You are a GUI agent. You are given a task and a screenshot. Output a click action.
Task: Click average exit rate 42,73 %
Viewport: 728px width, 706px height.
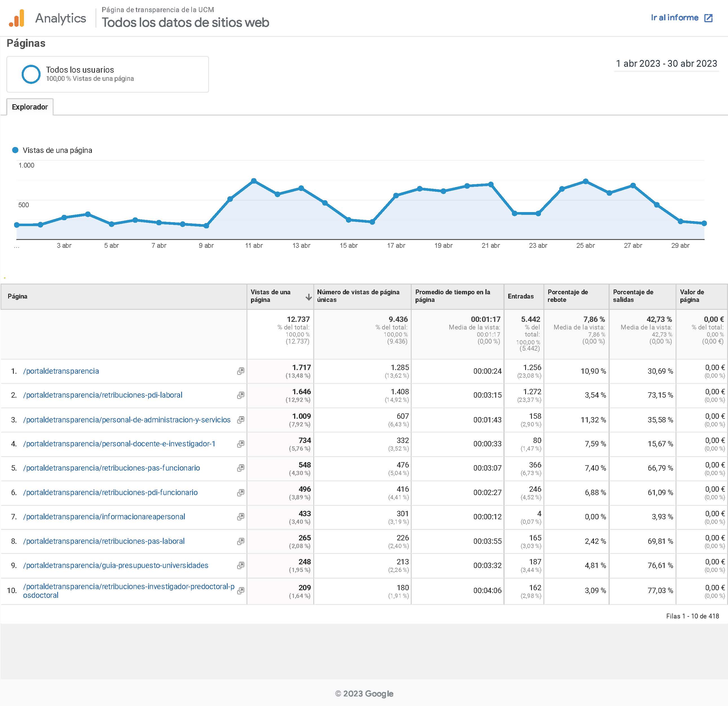click(x=659, y=319)
